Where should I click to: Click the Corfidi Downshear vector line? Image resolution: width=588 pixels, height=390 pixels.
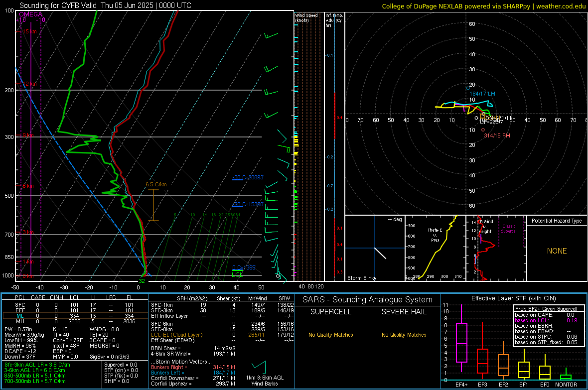(x=193, y=378)
